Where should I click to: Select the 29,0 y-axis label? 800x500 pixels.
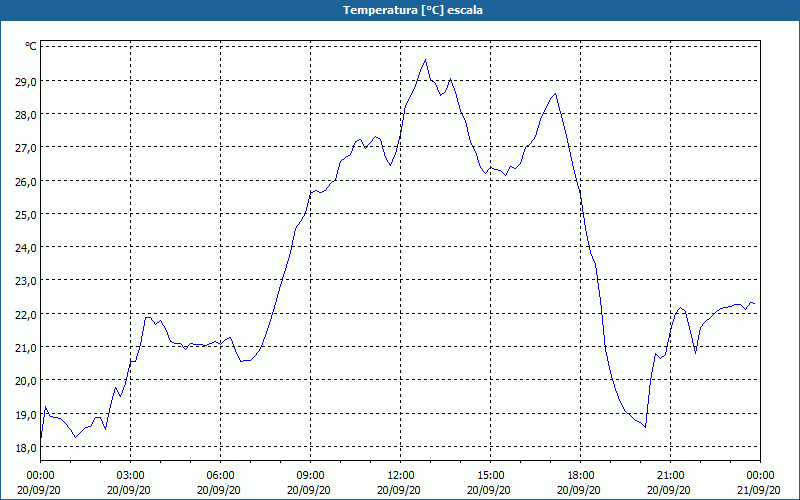27,82
